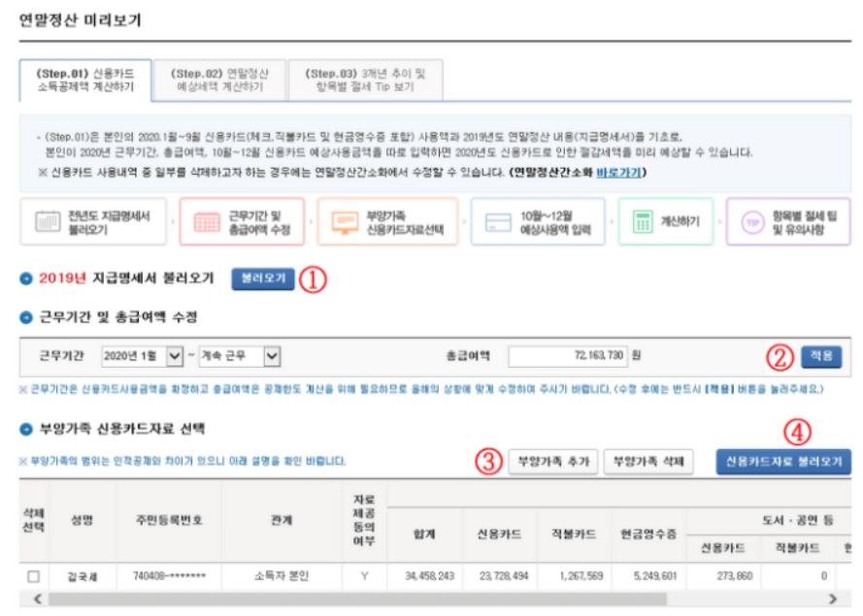Viewport: 863px width, 616px height.
Task: Select the 근무기간 및 총급여액 수정 step label
Action: [x=258, y=222]
